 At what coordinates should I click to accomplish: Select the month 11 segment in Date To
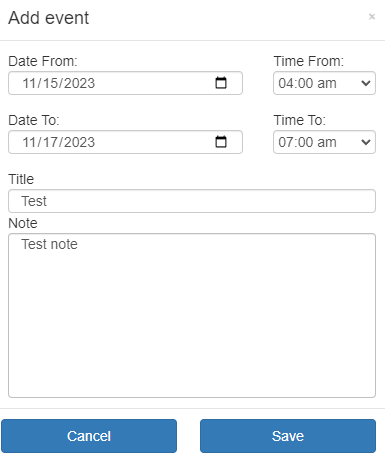tap(30, 142)
